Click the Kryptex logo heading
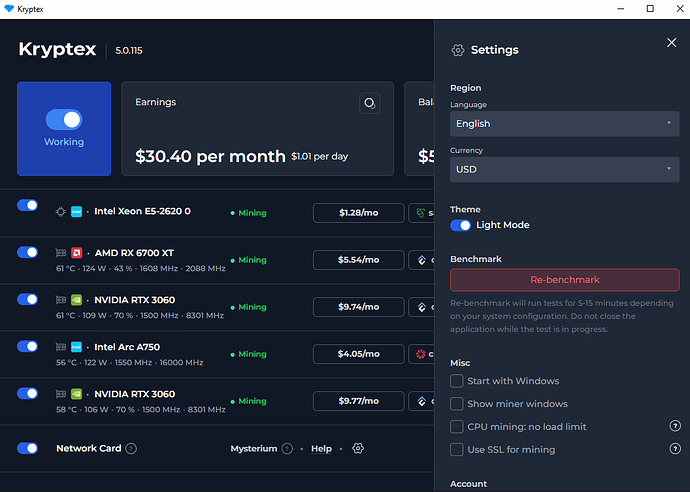The width and height of the screenshot is (690, 492). (x=57, y=49)
